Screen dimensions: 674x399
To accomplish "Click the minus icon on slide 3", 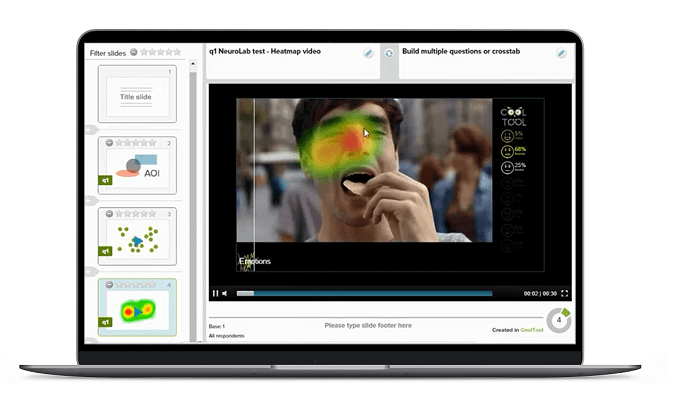I will pyautogui.click(x=109, y=214).
